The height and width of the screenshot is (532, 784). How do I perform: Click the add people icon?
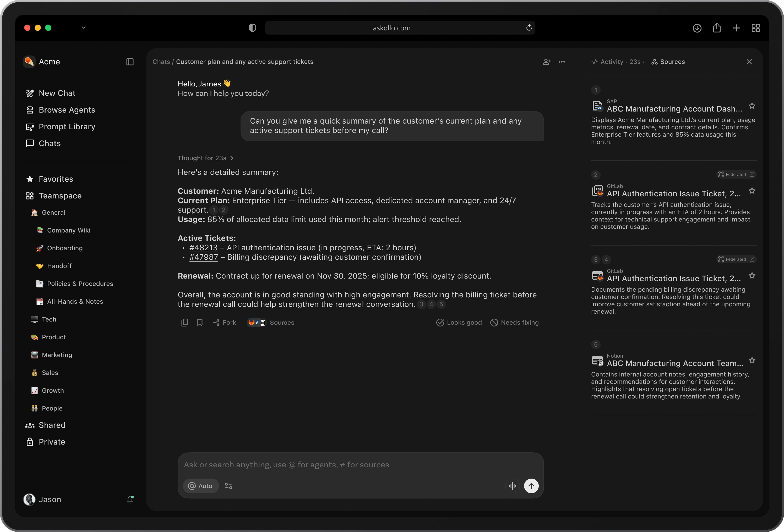tap(547, 62)
